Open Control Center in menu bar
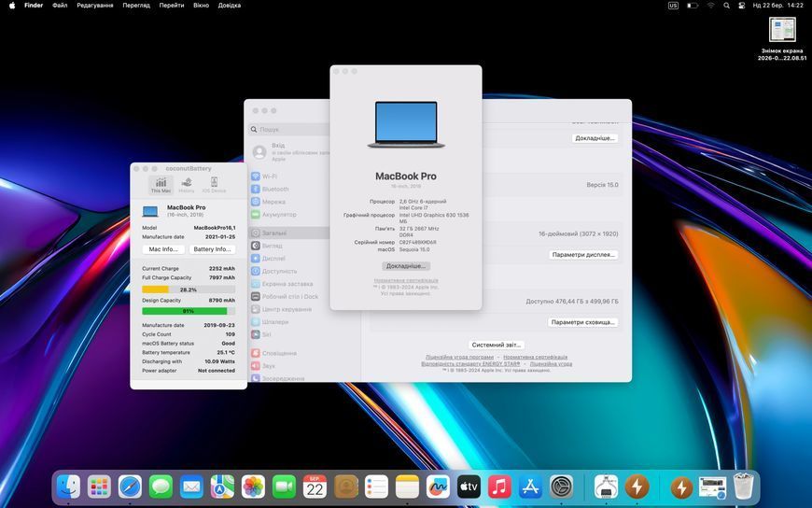The image size is (812, 508). pos(742,6)
